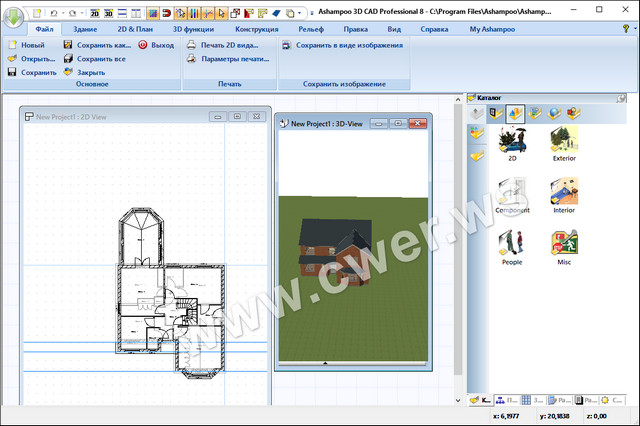Open the help question mark dropdown
640x426 pixels.
pyautogui.click(x=627, y=29)
